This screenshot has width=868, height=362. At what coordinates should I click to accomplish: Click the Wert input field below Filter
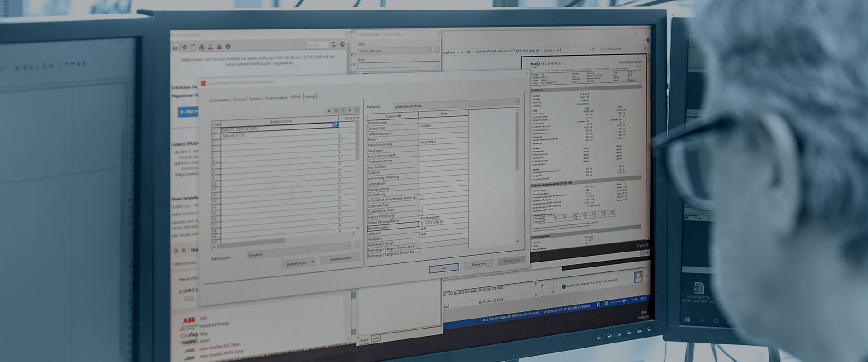398,65
